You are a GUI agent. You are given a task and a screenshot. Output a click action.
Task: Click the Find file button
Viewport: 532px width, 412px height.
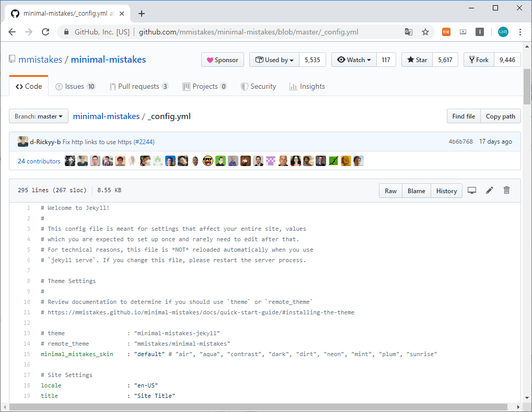click(464, 116)
